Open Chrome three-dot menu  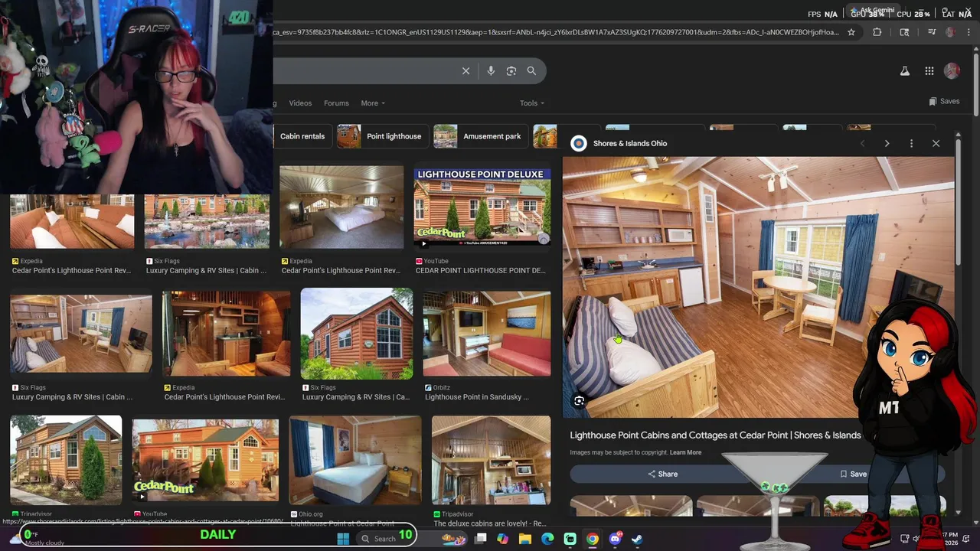[x=968, y=32]
